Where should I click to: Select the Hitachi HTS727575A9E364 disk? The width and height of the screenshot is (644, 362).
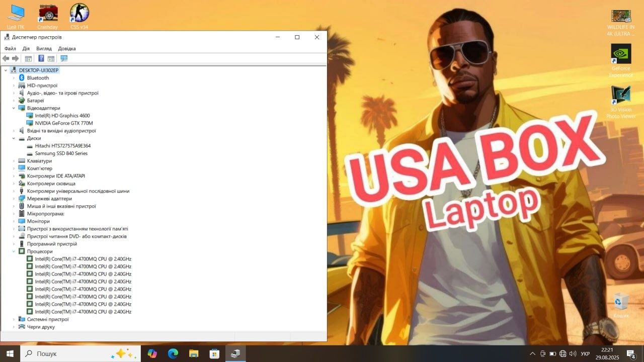[63, 146]
